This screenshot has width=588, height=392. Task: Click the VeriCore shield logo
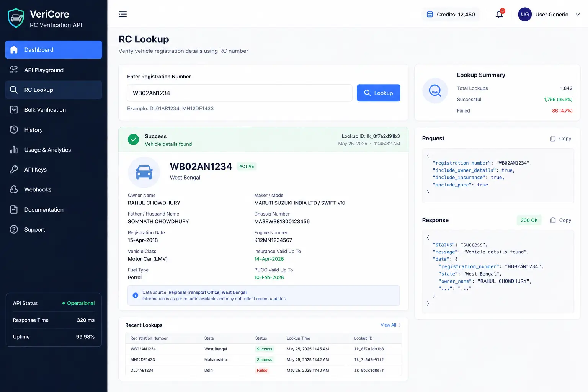coord(16,18)
